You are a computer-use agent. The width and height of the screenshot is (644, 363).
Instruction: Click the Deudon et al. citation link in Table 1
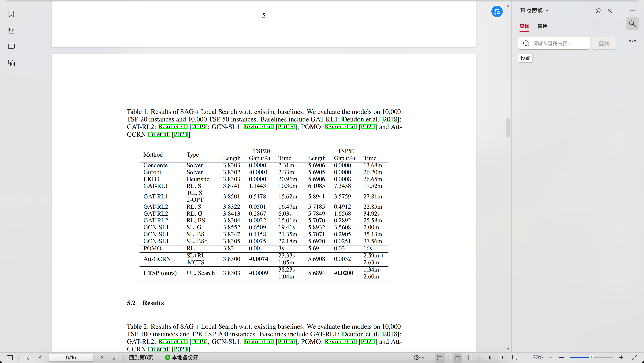coord(361,119)
